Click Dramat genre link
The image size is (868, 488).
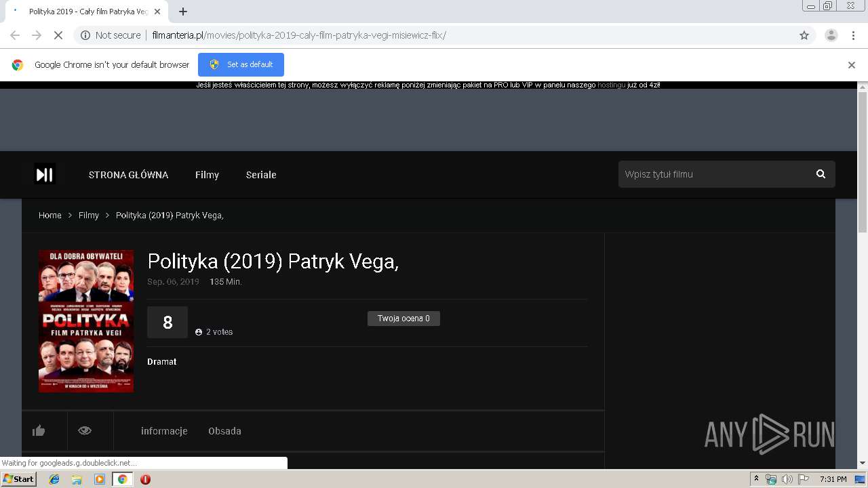[162, 362]
